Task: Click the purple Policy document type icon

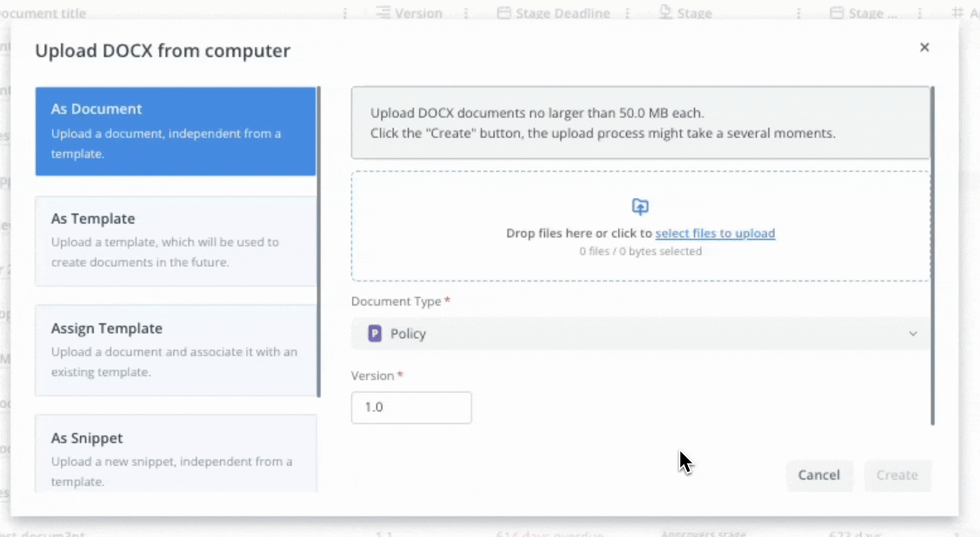Action: pyautogui.click(x=375, y=333)
